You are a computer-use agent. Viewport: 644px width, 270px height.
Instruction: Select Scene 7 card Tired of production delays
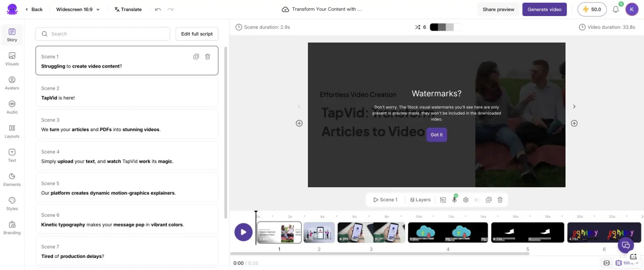tap(127, 252)
